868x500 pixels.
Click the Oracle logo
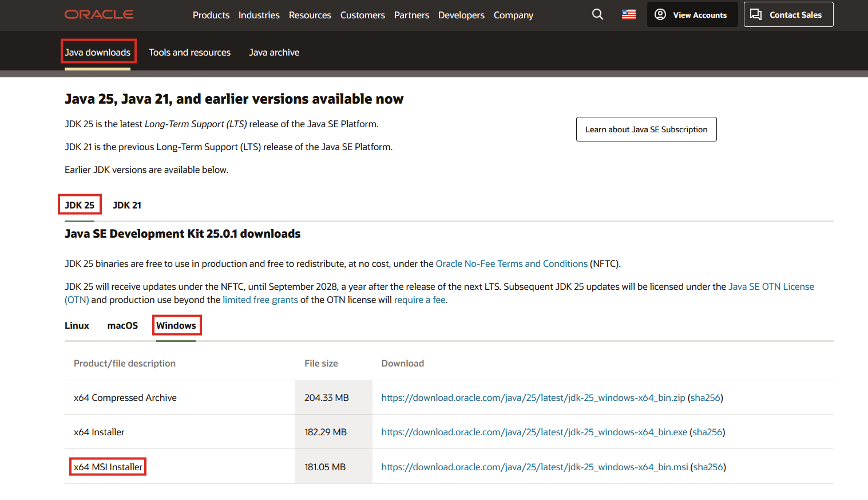click(99, 14)
